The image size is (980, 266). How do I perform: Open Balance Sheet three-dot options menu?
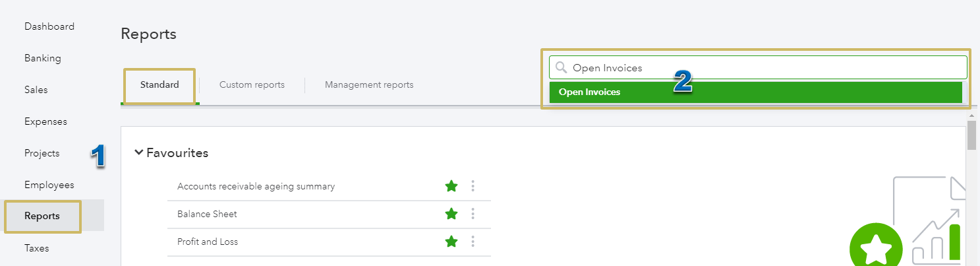coord(473,214)
